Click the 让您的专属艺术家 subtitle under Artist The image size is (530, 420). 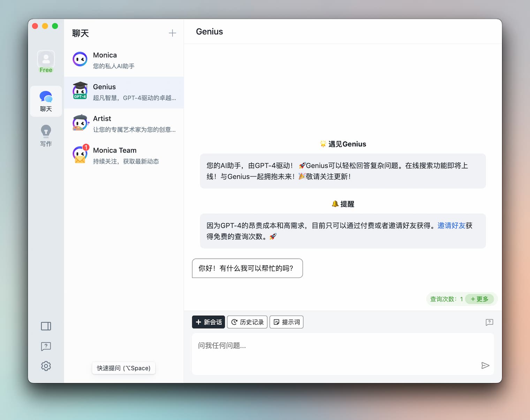134,130
